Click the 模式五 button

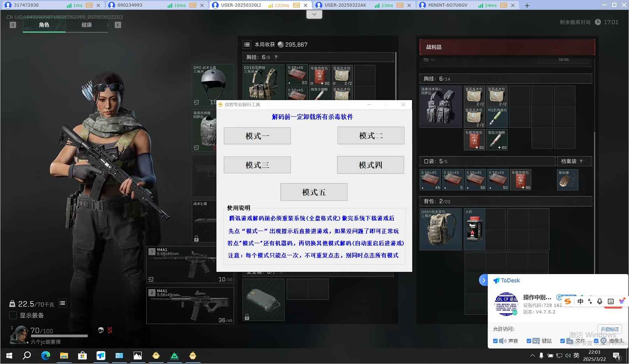tap(314, 192)
